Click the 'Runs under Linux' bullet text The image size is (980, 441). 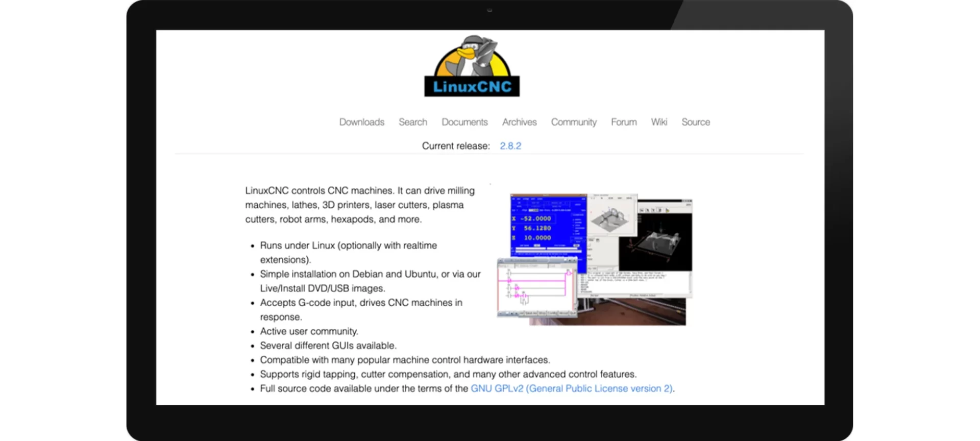pos(348,252)
